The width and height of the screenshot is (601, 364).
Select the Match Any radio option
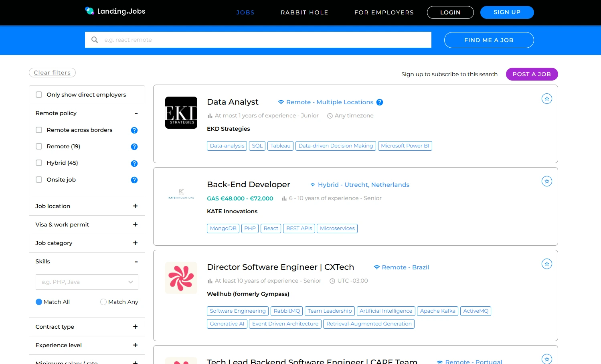pyautogui.click(x=103, y=302)
